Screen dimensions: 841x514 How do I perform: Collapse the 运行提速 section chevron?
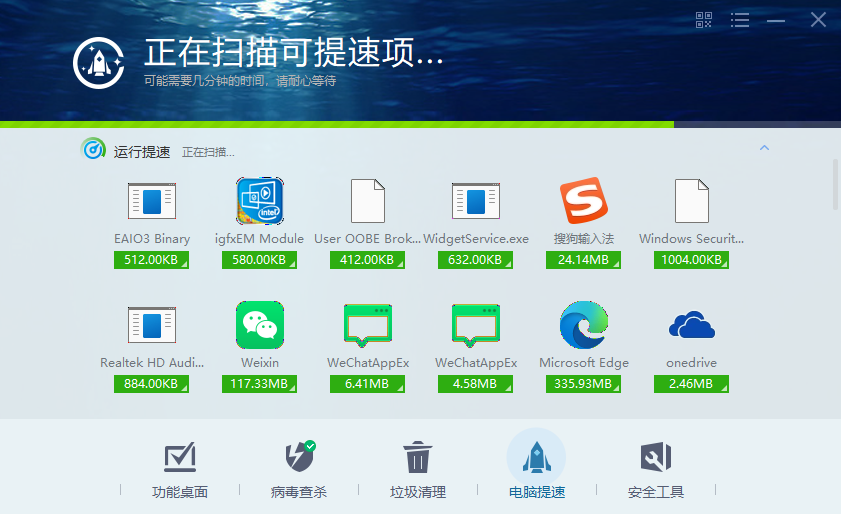click(x=764, y=148)
